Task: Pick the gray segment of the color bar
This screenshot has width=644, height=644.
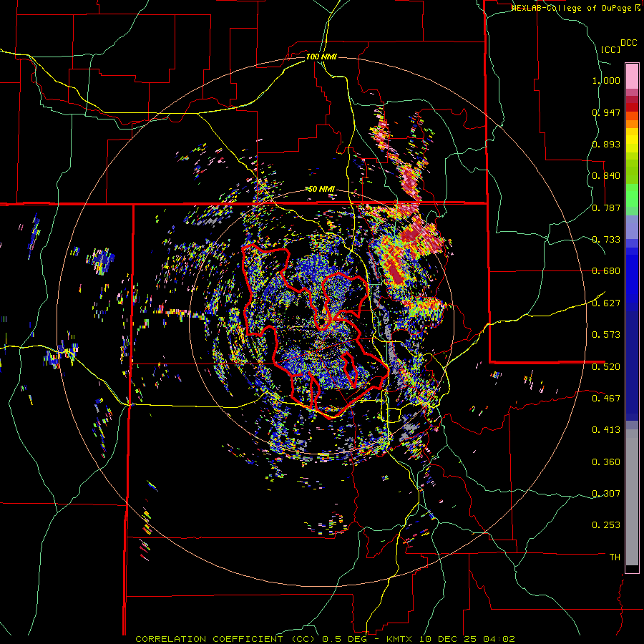Action: coord(632,497)
